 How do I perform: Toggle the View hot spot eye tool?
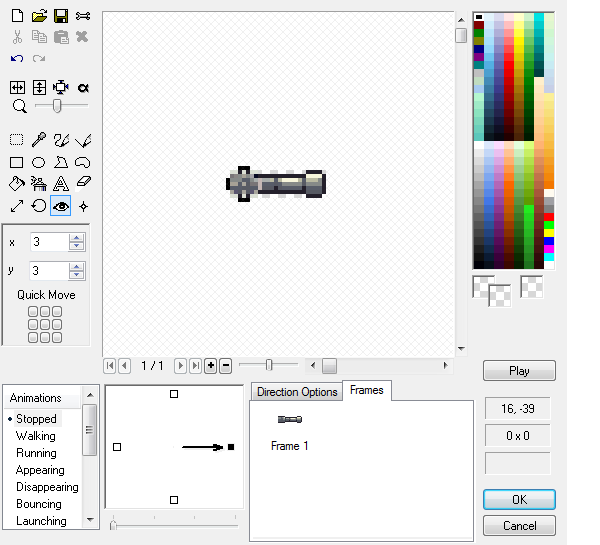60,206
